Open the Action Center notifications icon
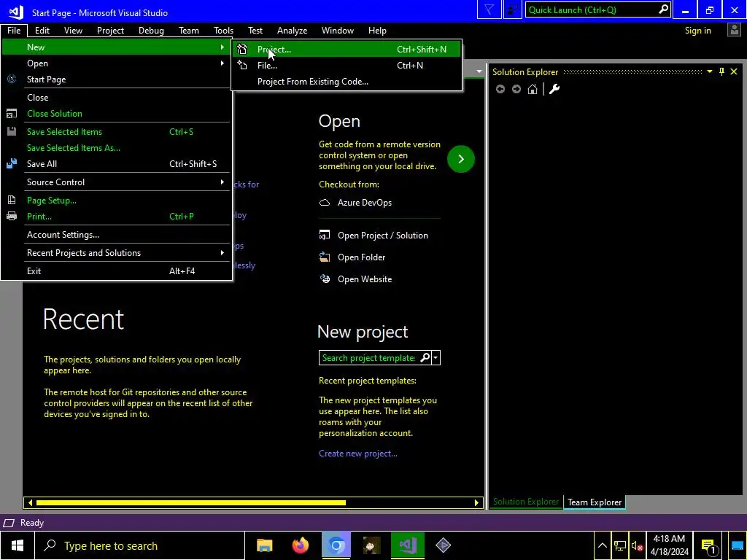Image resolution: width=747 pixels, height=560 pixels. point(708,545)
